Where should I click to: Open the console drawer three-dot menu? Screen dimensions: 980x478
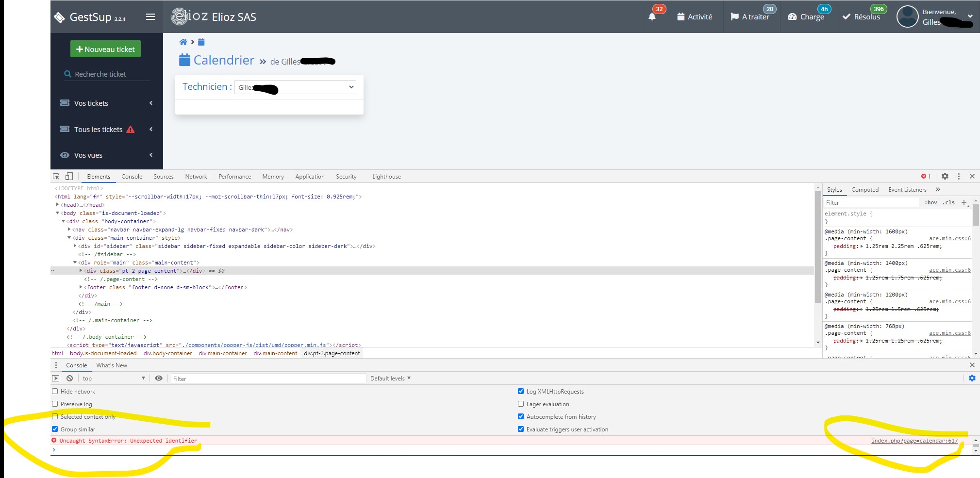(x=56, y=365)
